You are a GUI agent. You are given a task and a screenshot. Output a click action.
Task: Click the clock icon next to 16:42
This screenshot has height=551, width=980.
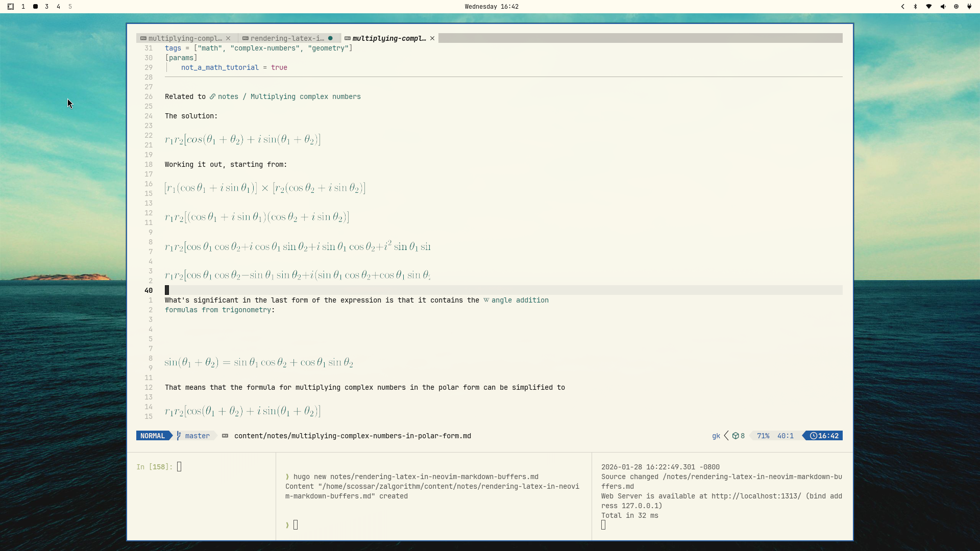(x=814, y=436)
